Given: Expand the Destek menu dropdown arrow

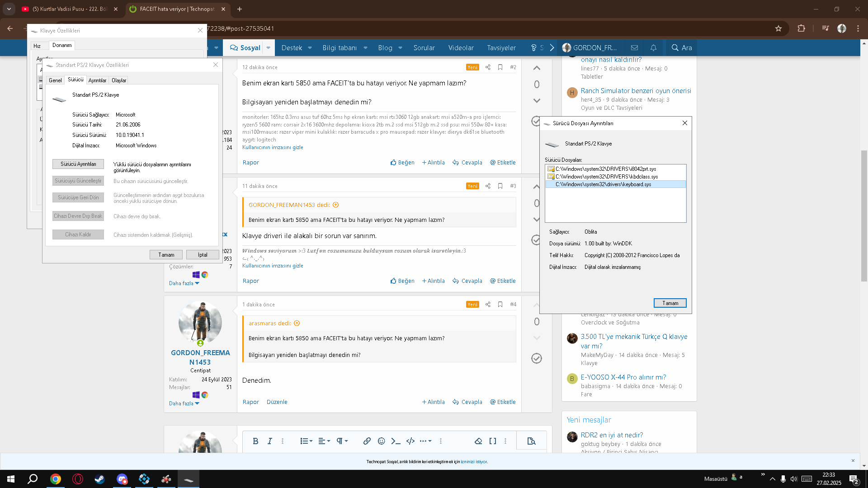Looking at the screenshot, I should pos(310,48).
